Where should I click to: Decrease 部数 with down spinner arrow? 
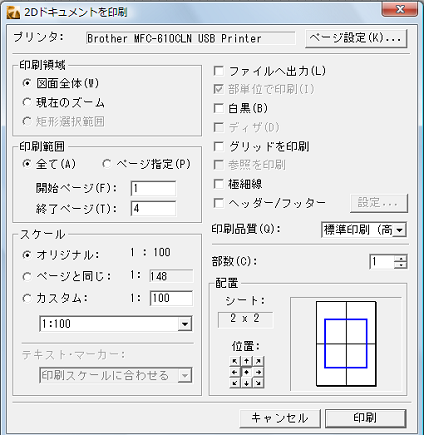point(400,265)
